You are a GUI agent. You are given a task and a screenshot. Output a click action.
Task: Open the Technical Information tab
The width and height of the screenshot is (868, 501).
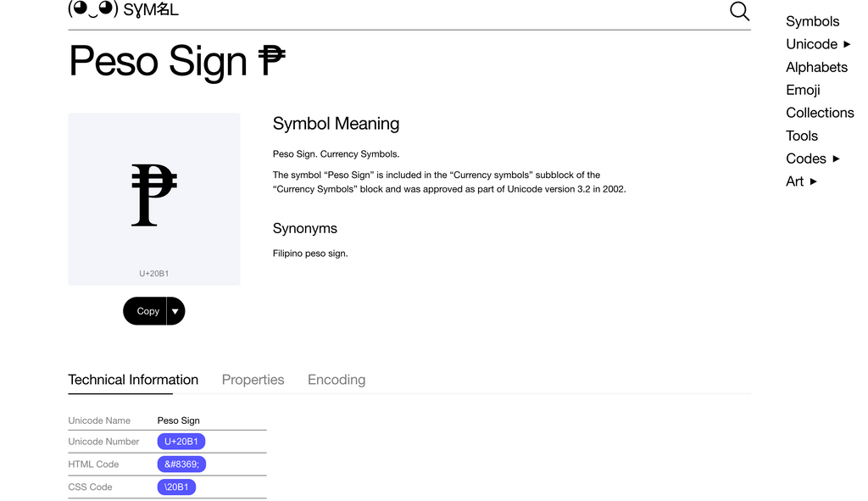pyautogui.click(x=133, y=379)
